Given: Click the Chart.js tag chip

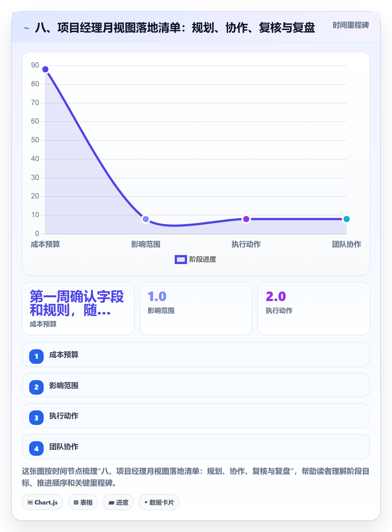Looking at the screenshot, I should [43, 502].
